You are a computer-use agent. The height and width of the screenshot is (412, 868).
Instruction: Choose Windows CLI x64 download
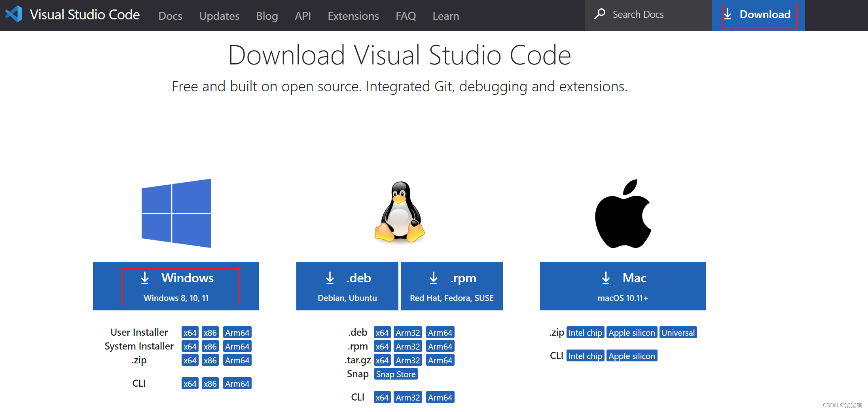(190, 384)
